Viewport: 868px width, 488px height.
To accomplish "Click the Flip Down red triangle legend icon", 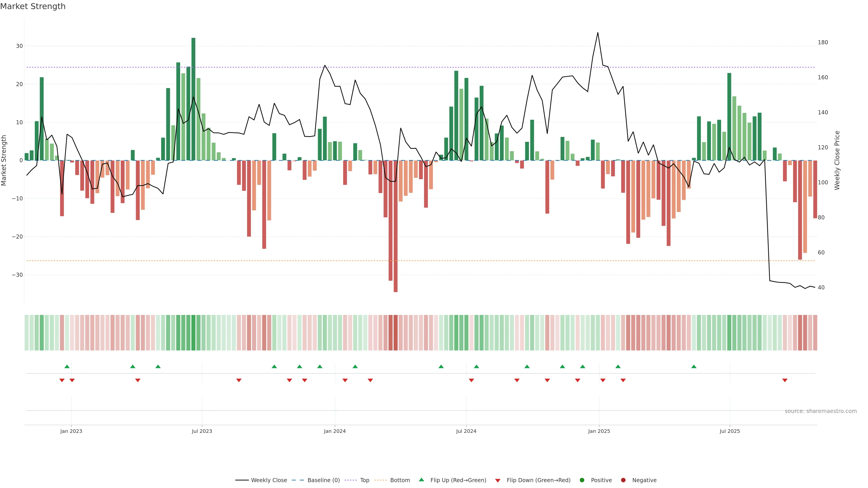I will click(498, 481).
